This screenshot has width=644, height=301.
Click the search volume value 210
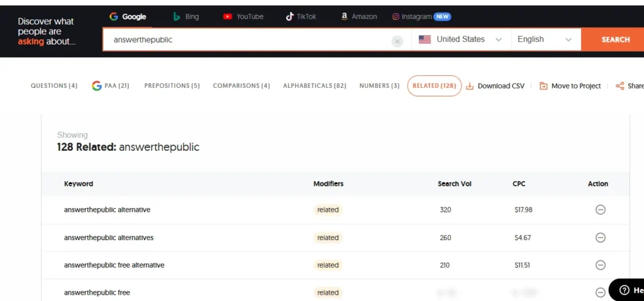445,265
